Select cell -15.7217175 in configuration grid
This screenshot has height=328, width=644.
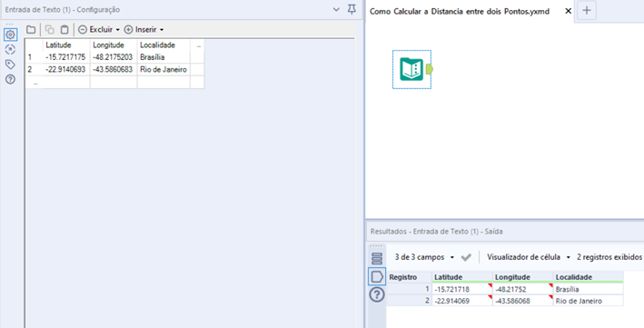click(66, 57)
